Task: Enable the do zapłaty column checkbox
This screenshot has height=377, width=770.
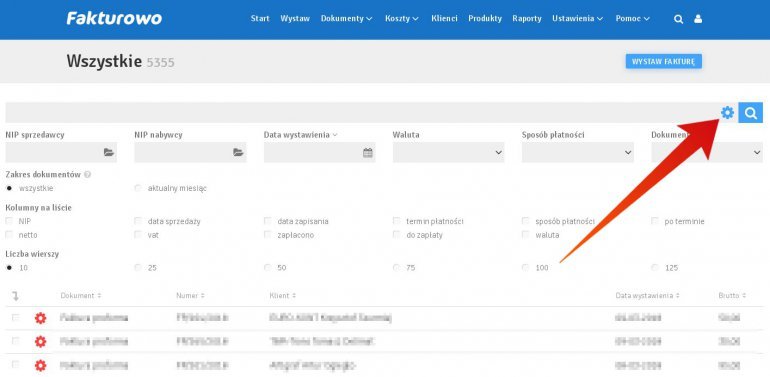Action: pos(397,235)
